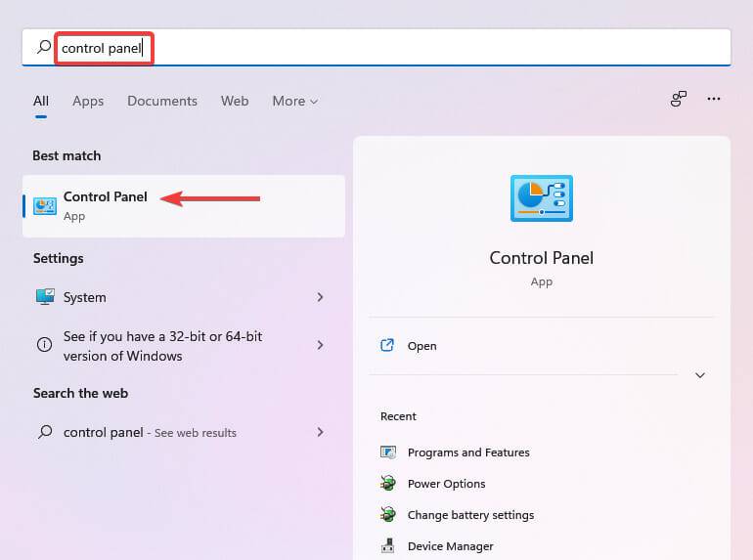Open recent Change battery settings

[x=470, y=515]
